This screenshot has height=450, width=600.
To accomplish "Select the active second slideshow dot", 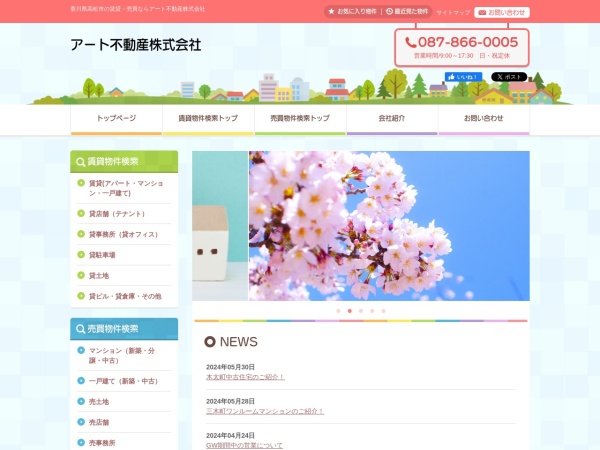I will point(349,311).
